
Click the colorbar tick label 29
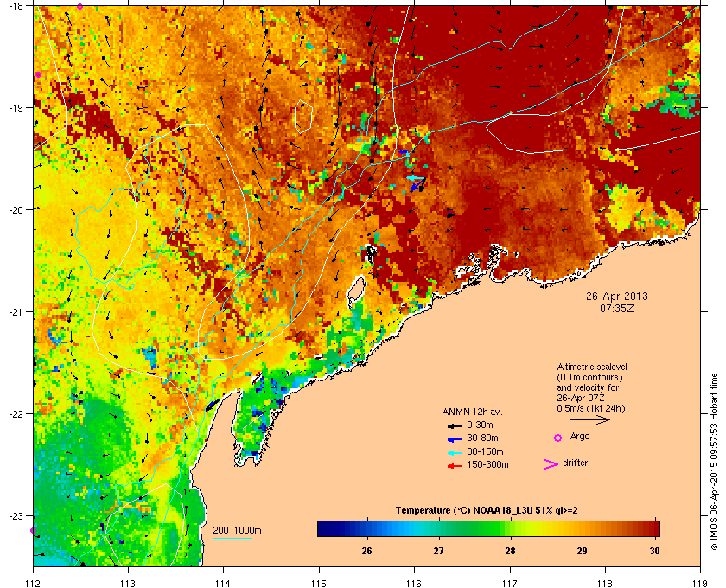582,552
